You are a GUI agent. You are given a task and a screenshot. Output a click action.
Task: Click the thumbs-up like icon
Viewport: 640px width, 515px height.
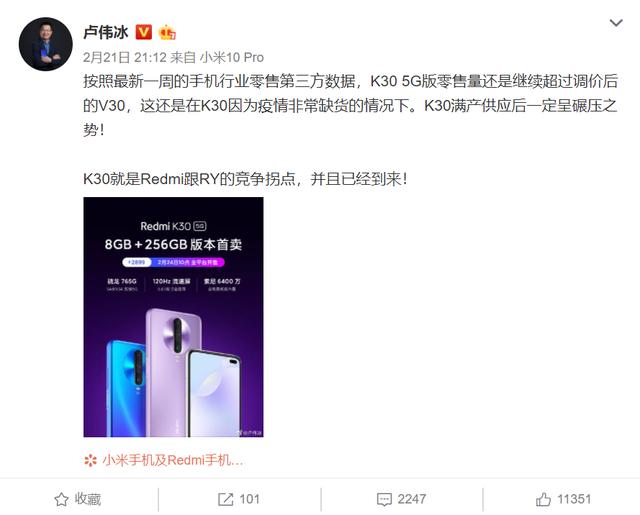[x=544, y=499]
